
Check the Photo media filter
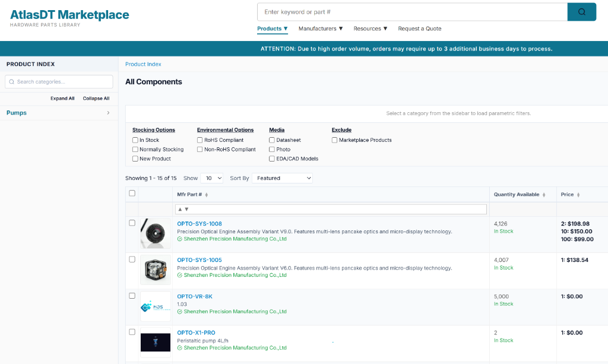coord(272,149)
